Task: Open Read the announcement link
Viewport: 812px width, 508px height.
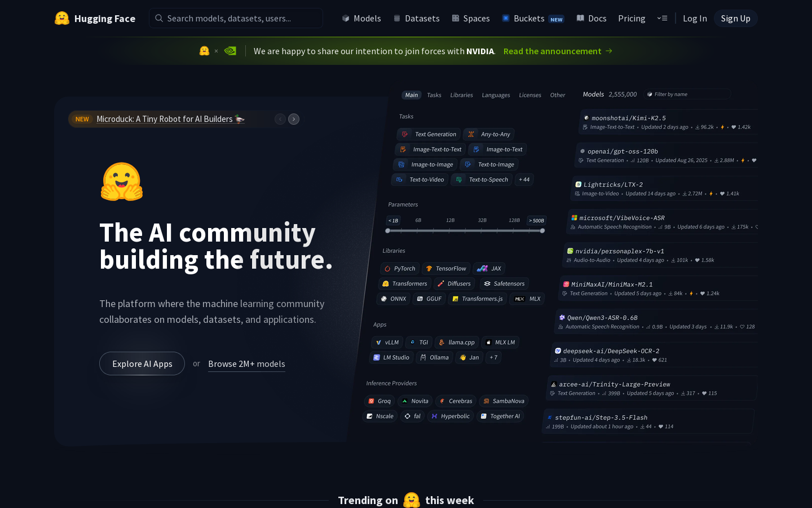Action: tap(558, 51)
